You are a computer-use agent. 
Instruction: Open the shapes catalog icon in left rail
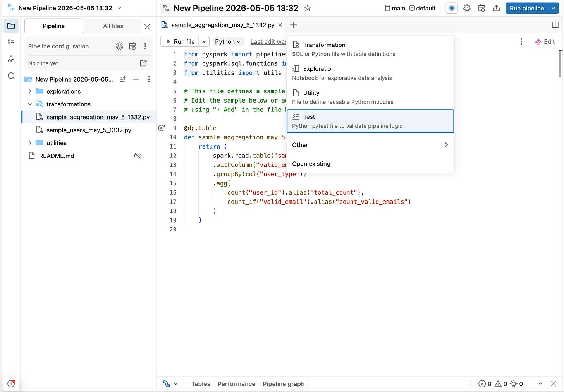pyautogui.click(x=11, y=59)
